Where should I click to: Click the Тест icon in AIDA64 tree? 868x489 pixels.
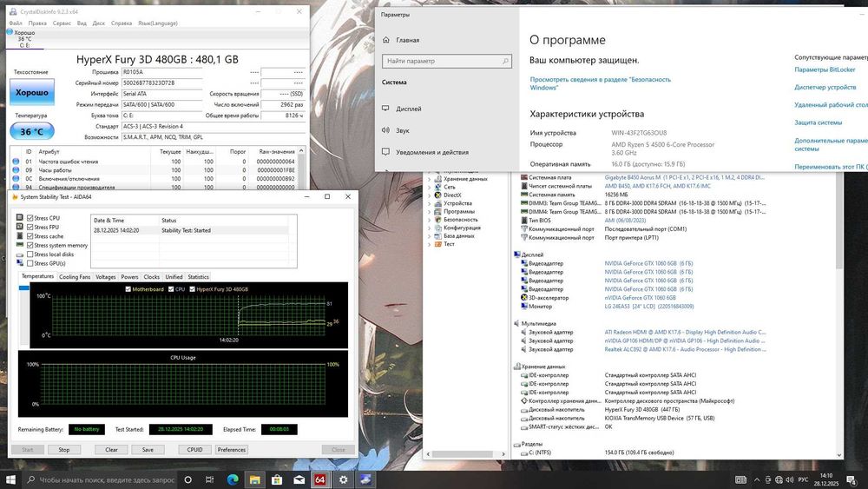click(x=437, y=244)
